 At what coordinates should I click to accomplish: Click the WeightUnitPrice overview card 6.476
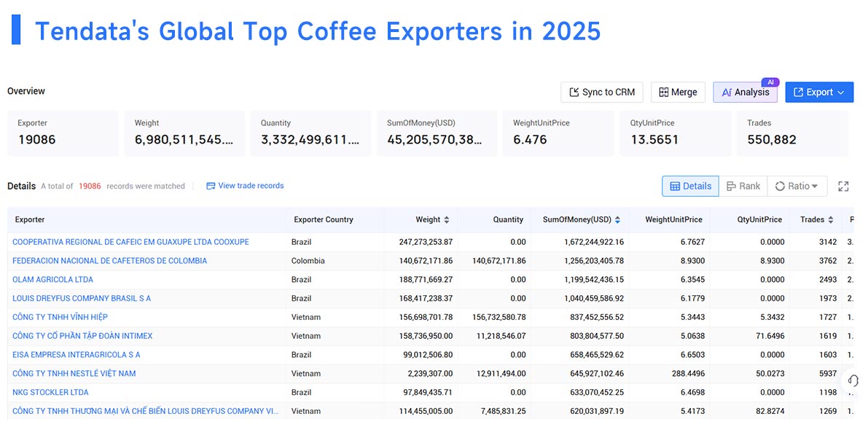tap(558, 133)
